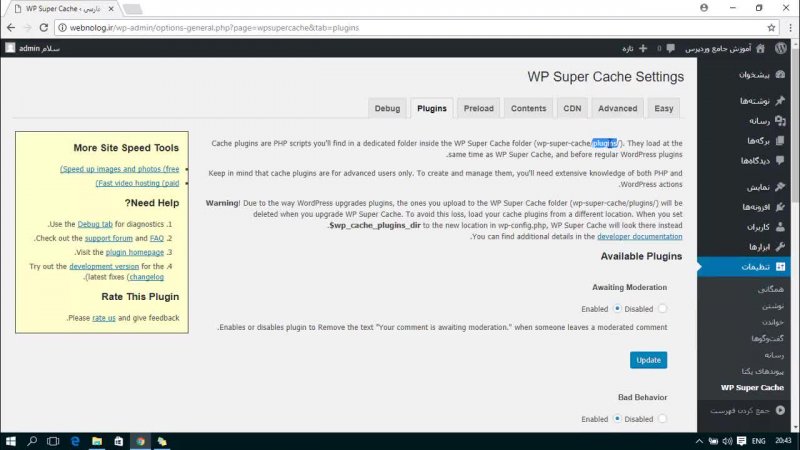Viewport: 800px width, 450px height.
Task: Bookmark this page with the star icon
Action: click(771, 26)
